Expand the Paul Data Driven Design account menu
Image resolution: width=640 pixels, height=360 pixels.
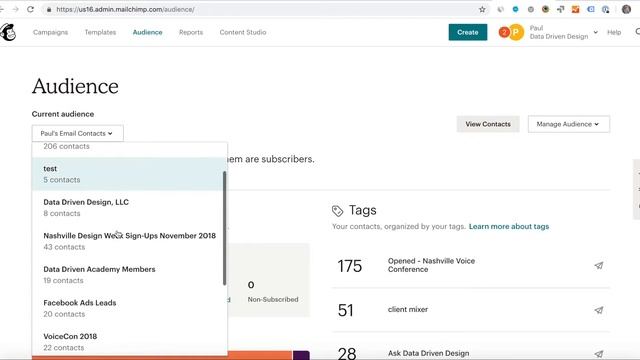click(x=563, y=32)
